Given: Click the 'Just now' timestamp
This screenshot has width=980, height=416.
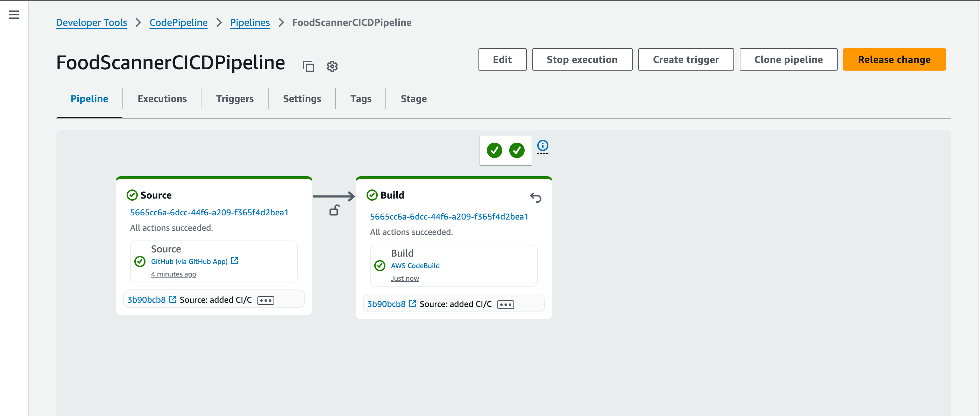Looking at the screenshot, I should (x=405, y=278).
